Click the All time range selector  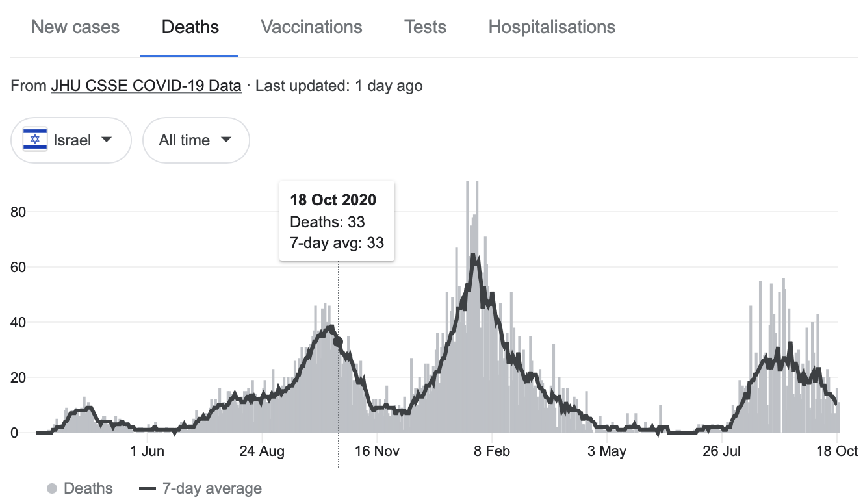185,140
